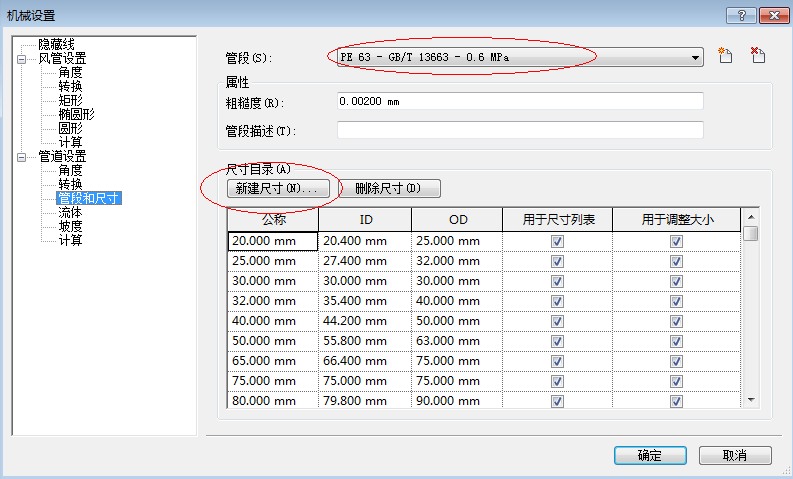The width and height of the screenshot is (793, 479).
Task: Toggle 用于调整大小 checkbox for 30.000 mm row
Action: click(676, 282)
